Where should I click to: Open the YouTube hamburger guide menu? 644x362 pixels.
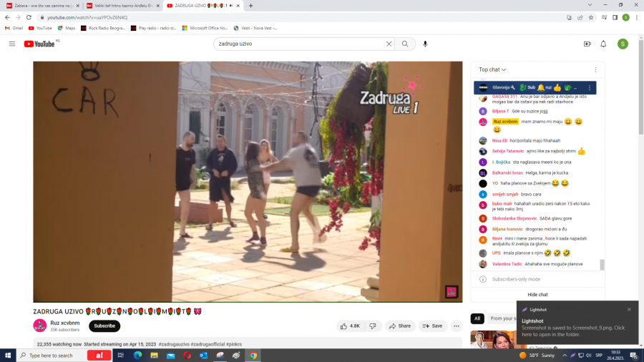(11, 44)
